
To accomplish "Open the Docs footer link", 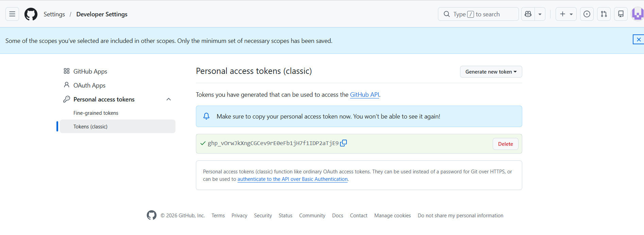I will click(338, 216).
